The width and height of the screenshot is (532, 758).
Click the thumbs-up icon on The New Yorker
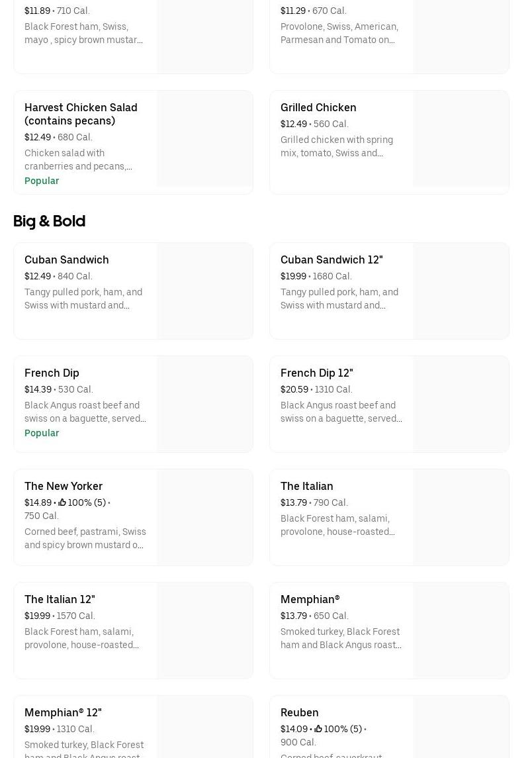pyautogui.click(x=62, y=503)
